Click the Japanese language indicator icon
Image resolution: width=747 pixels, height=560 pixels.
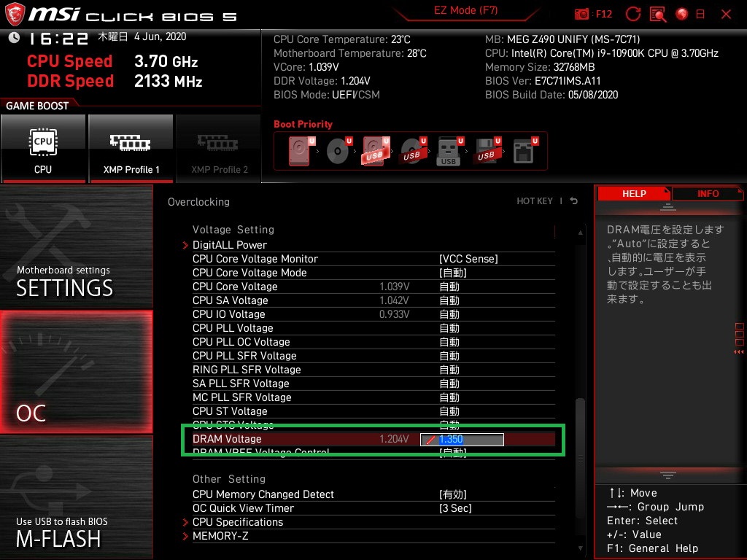coord(700,15)
